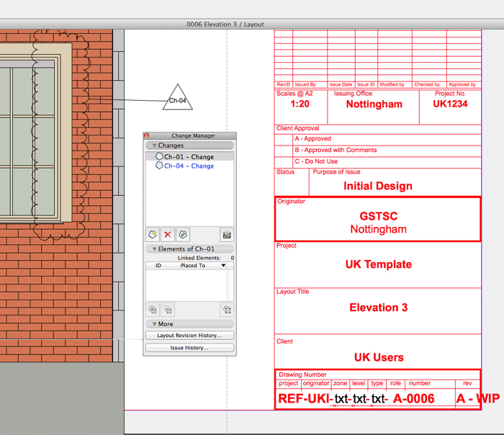Click the change settings cloud icon

click(x=183, y=235)
